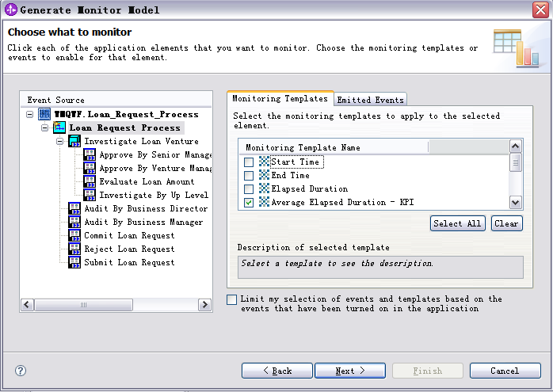Collapse the Loan Request Process node
The width and height of the screenshot is (553, 392).
(x=45, y=127)
